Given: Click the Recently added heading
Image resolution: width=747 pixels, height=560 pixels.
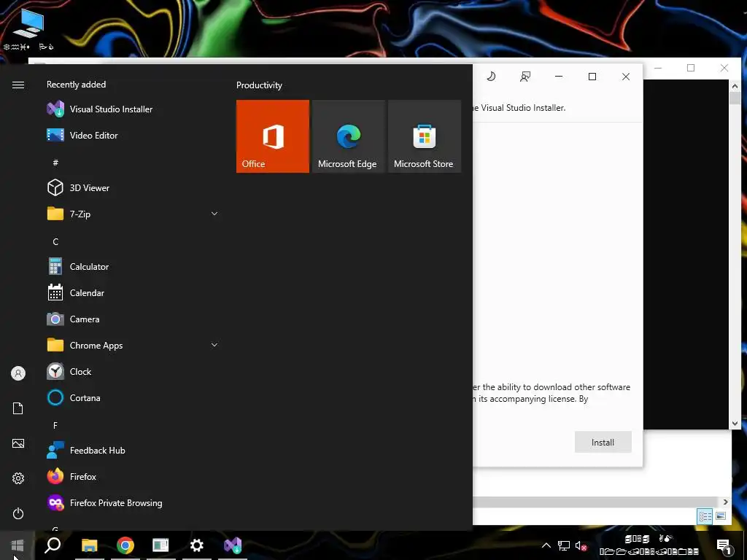Looking at the screenshot, I should pos(76,85).
